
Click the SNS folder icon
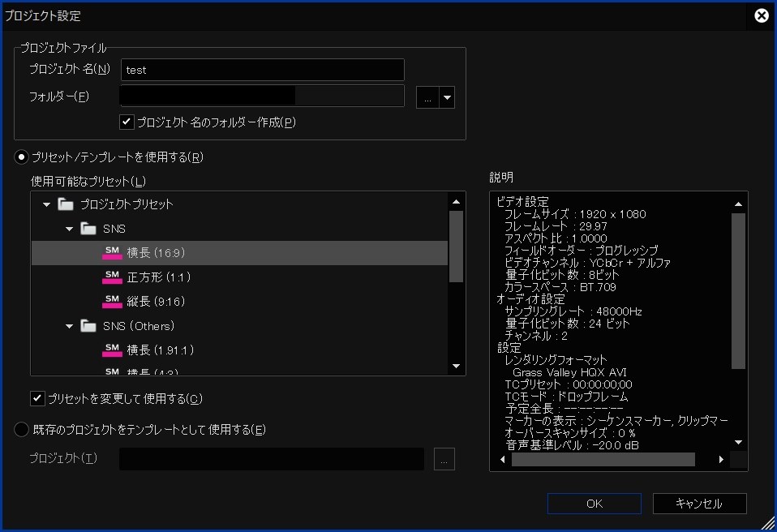88,229
